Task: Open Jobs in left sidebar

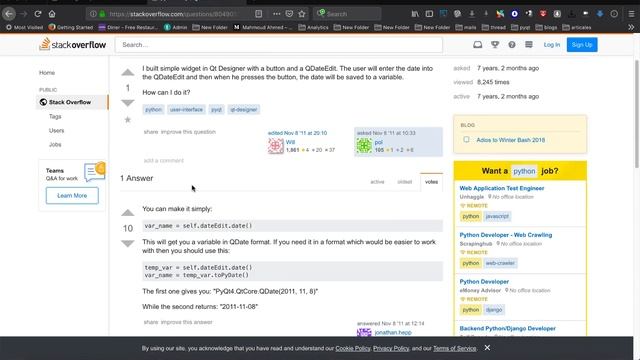Action: [x=55, y=144]
